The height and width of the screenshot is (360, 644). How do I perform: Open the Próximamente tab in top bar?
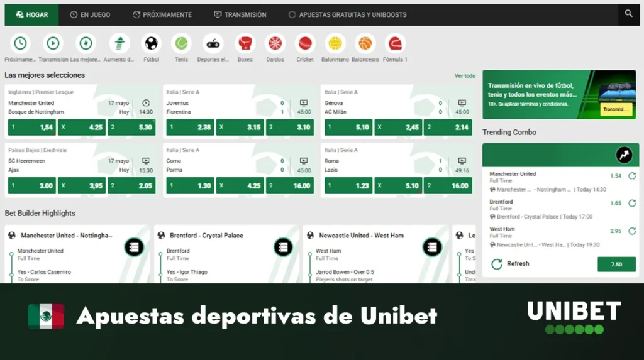(x=162, y=15)
